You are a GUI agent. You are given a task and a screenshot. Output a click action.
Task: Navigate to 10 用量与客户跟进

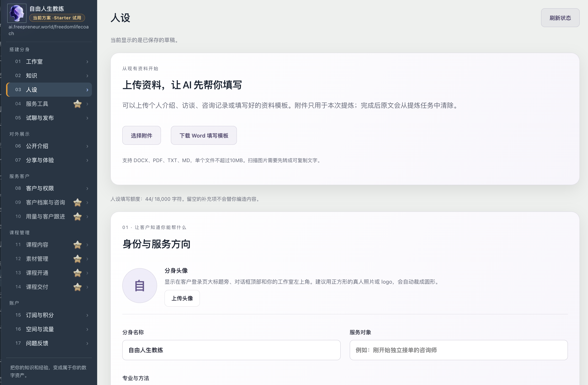click(x=49, y=217)
